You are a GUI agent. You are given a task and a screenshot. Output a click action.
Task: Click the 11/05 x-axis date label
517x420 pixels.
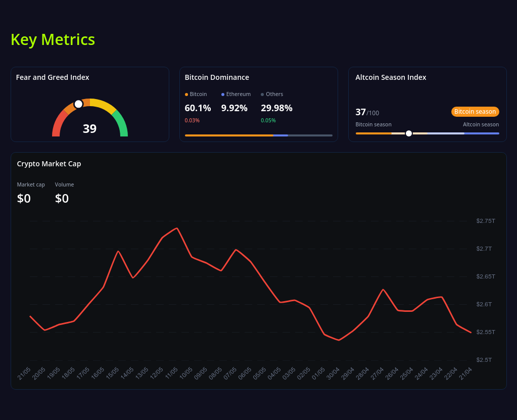[x=171, y=374]
